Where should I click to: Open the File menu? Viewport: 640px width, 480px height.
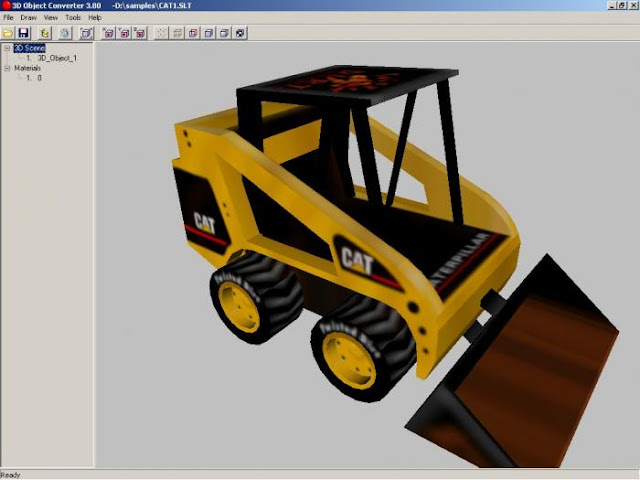click(x=8, y=18)
